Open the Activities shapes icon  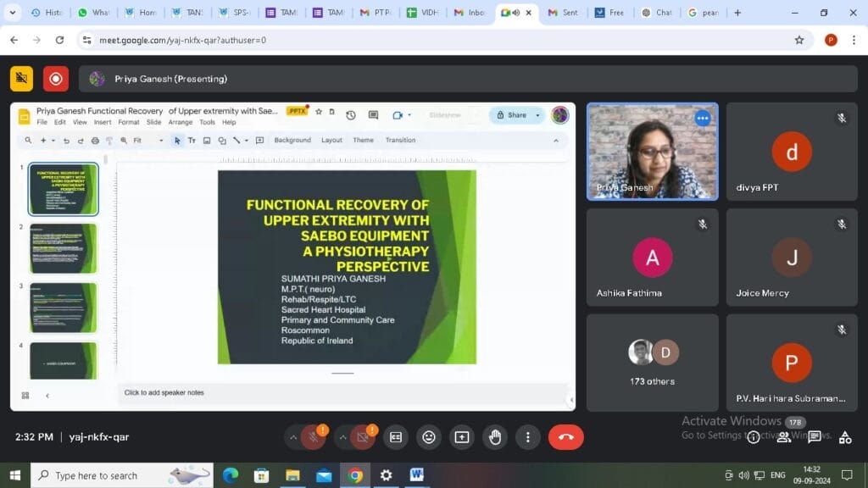[844, 437]
